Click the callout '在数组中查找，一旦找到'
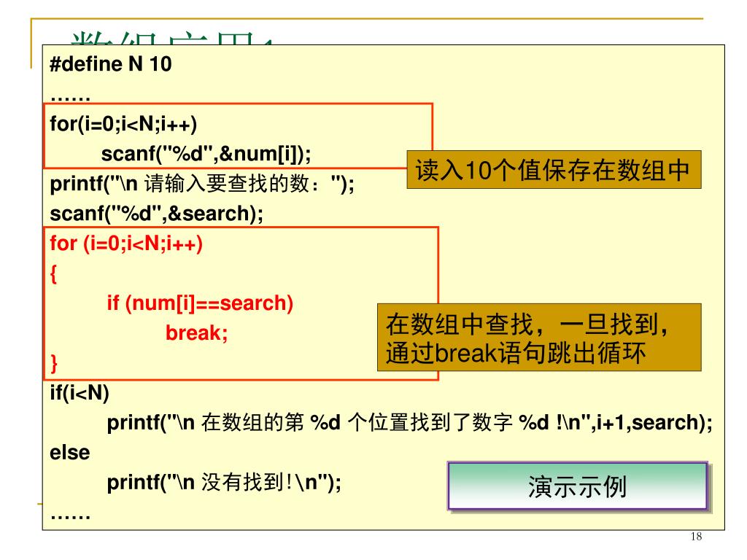The width and height of the screenshot is (747, 560). 539,337
